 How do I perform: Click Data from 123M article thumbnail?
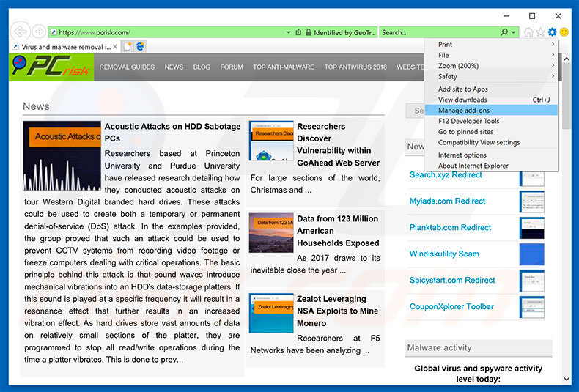click(x=271, y=232)
